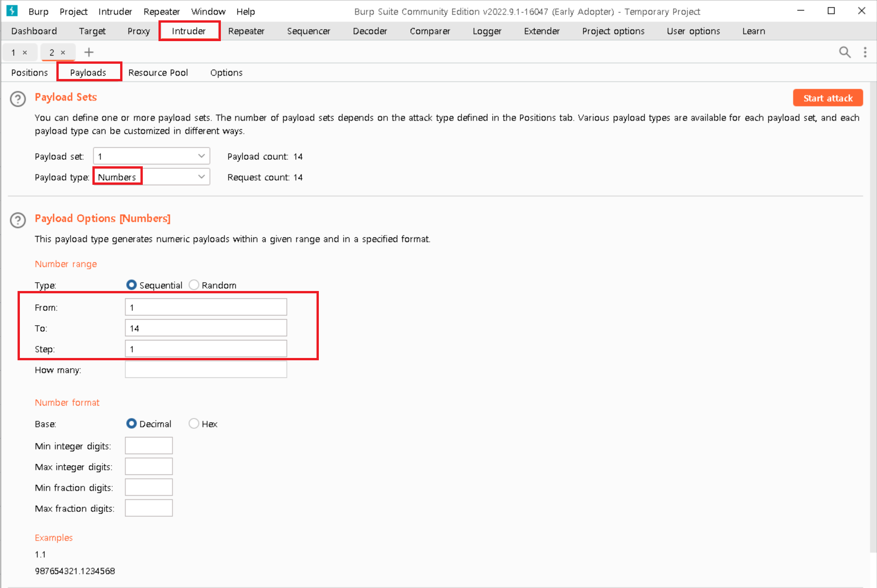
Task: Open the Window menu
Action: (208, 12)
